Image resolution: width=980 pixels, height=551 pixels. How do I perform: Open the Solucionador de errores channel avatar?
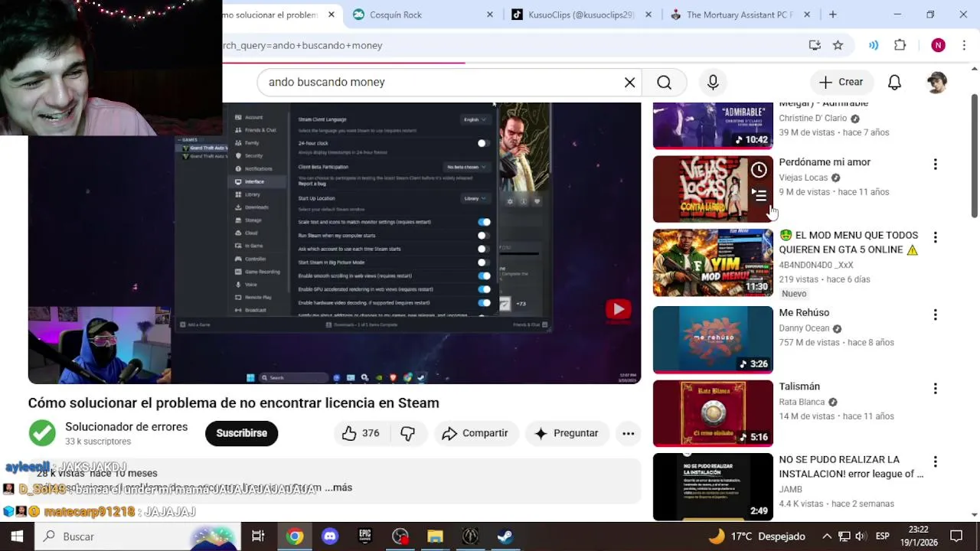tap(42, 433)
